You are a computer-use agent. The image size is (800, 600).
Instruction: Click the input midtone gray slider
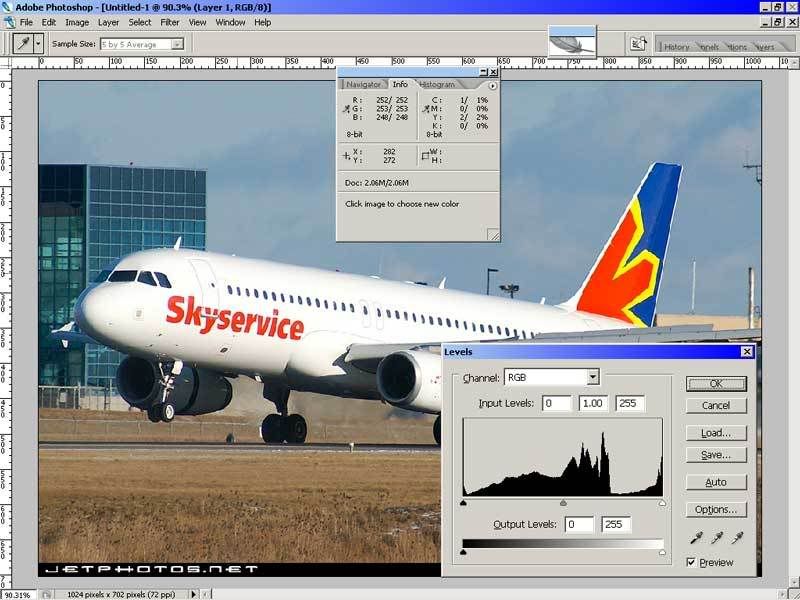[x=563, y=503]
